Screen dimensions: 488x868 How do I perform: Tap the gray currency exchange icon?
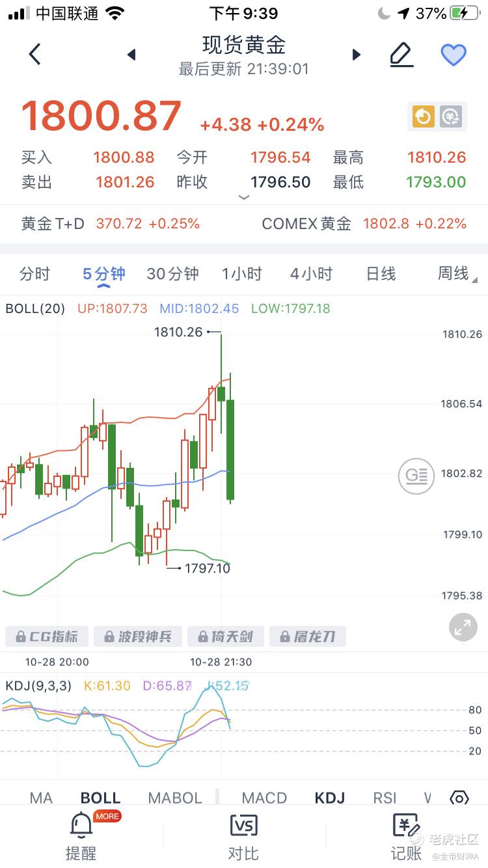click(x=450, y=116)
